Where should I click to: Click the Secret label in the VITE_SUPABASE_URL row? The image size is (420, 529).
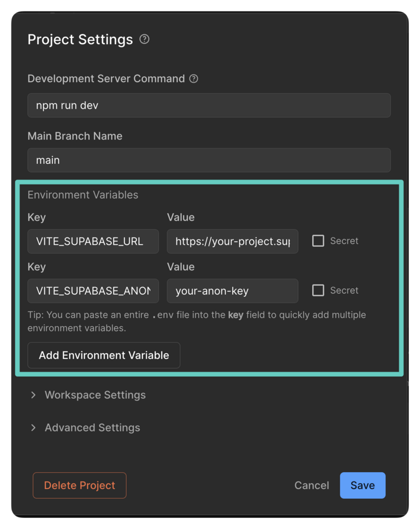(344, 241)
